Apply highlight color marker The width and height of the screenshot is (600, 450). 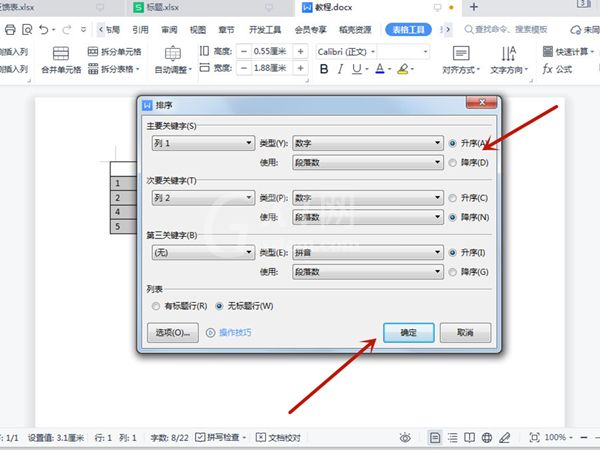click(403, 69)
